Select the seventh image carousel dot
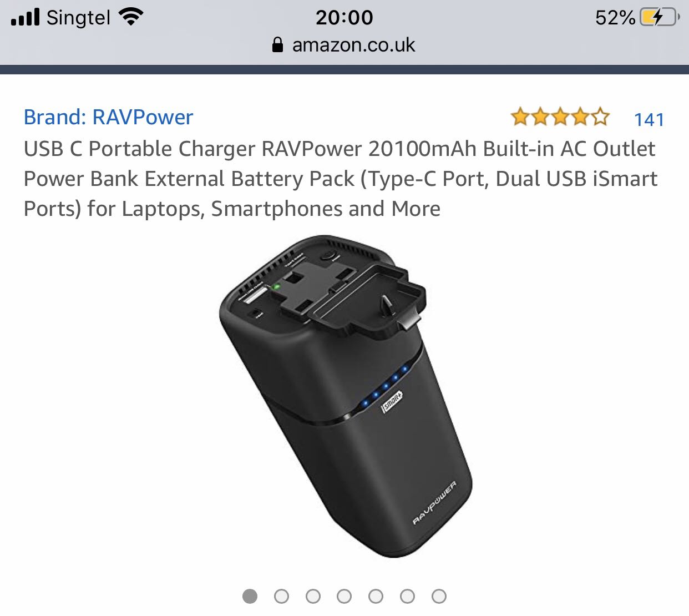Image resolution: width=689 pixels, height=616 pixels. [439, 596]
